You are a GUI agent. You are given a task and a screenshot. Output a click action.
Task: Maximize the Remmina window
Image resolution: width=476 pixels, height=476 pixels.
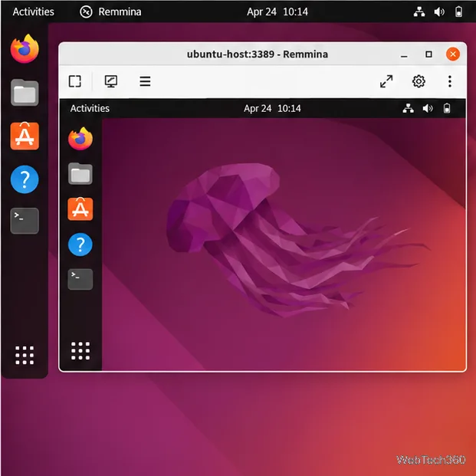[428, 54]
